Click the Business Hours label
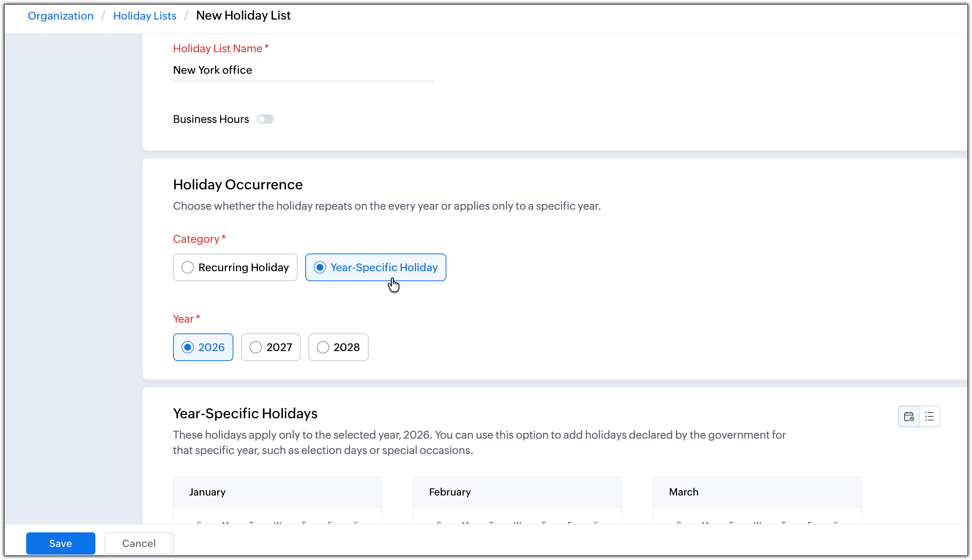 (211, 119)
